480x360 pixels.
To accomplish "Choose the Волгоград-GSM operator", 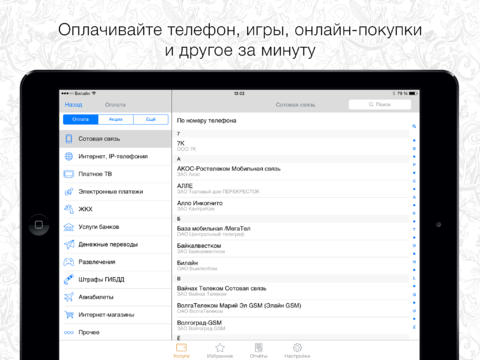I will pos(291,325).
